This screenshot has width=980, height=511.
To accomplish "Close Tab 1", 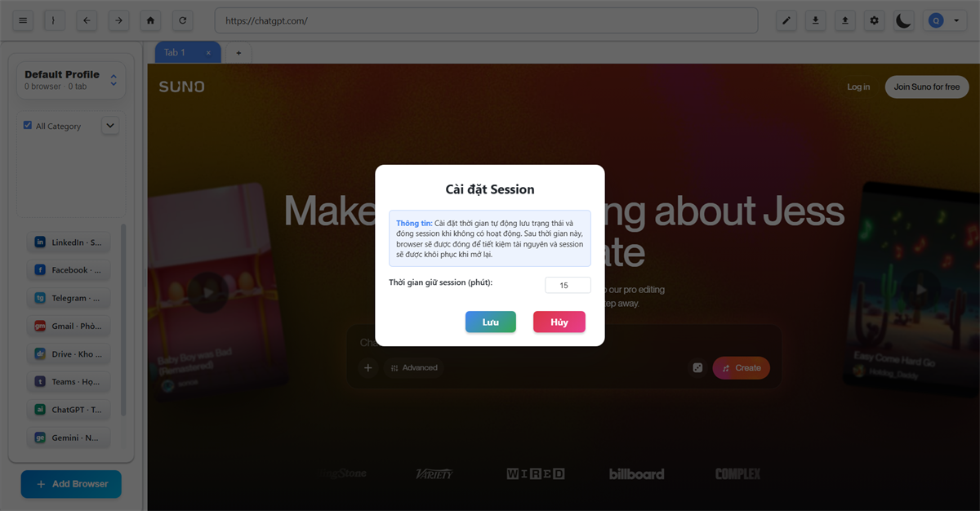I will click(x=208, y=52).
